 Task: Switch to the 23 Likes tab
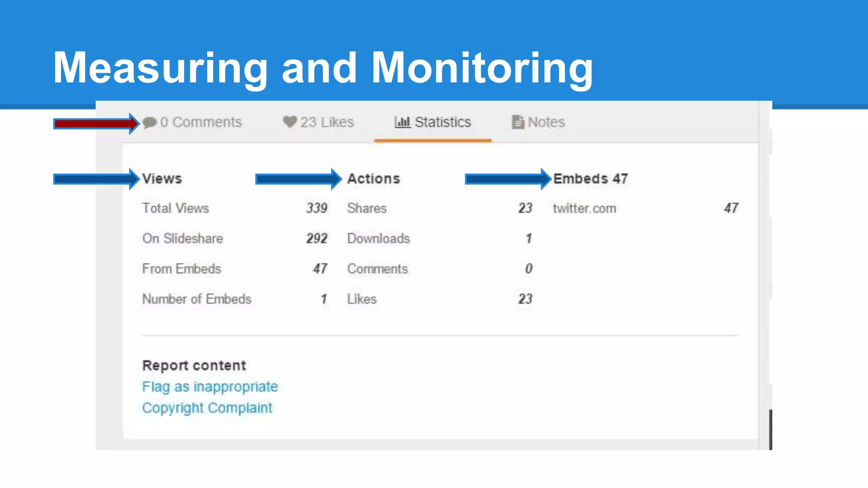(x=327, y=122)
